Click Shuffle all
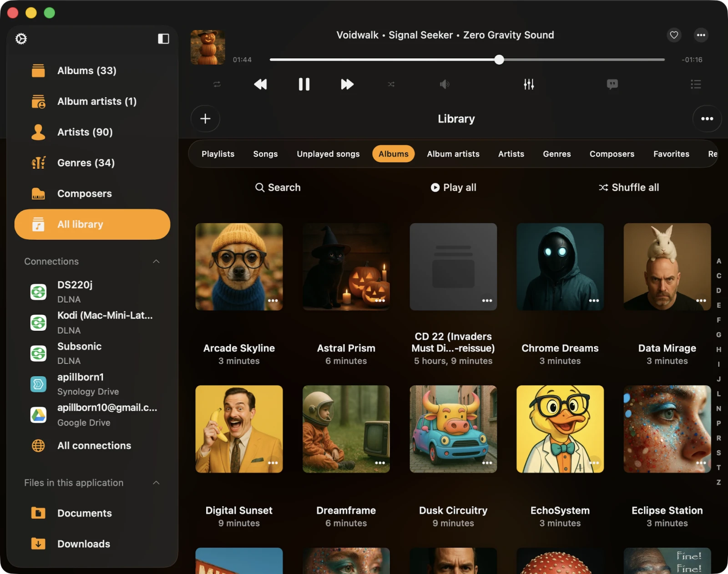This screenshot has height=574, width=728. click(x=629, y=188)
